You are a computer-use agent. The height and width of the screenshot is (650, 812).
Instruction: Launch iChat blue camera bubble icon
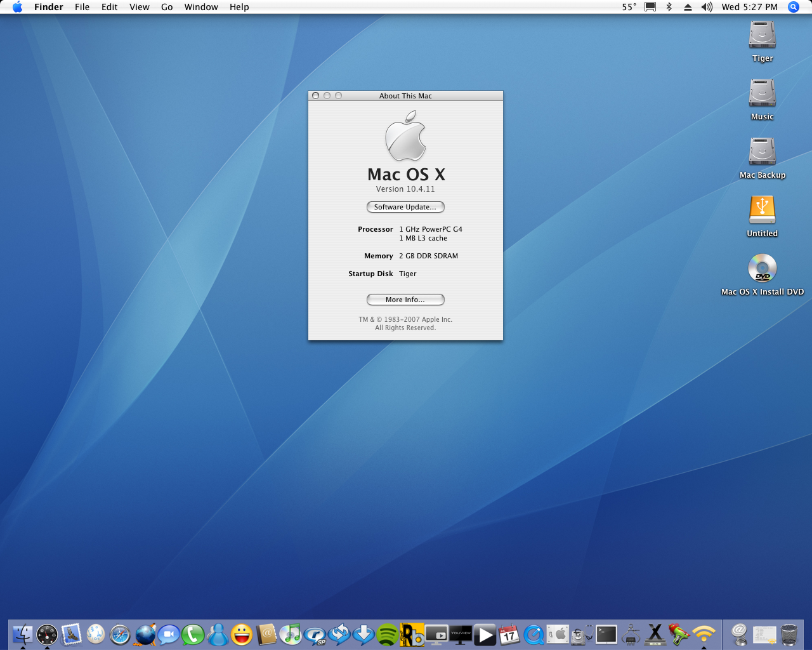pos(169,634)
